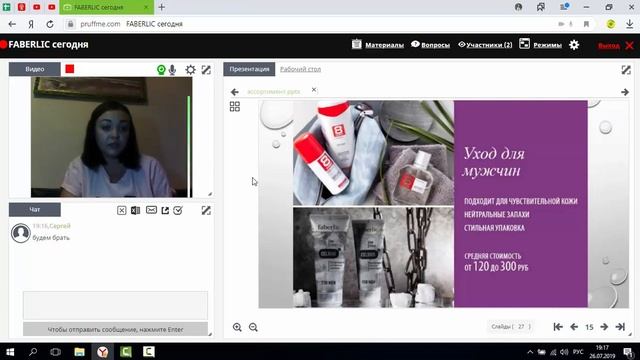Bookmark this page in the browser
The image size is (640, 360).
(x=587, y=24)
